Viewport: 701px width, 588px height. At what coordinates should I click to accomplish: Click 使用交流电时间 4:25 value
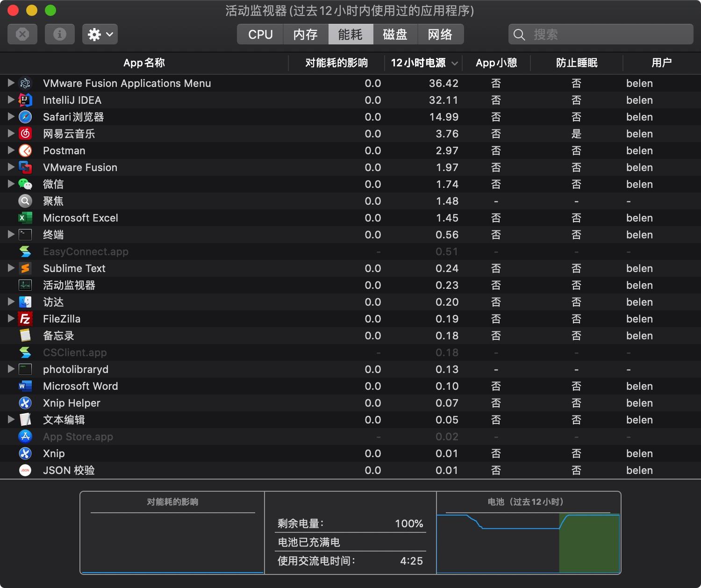point(411,561)
